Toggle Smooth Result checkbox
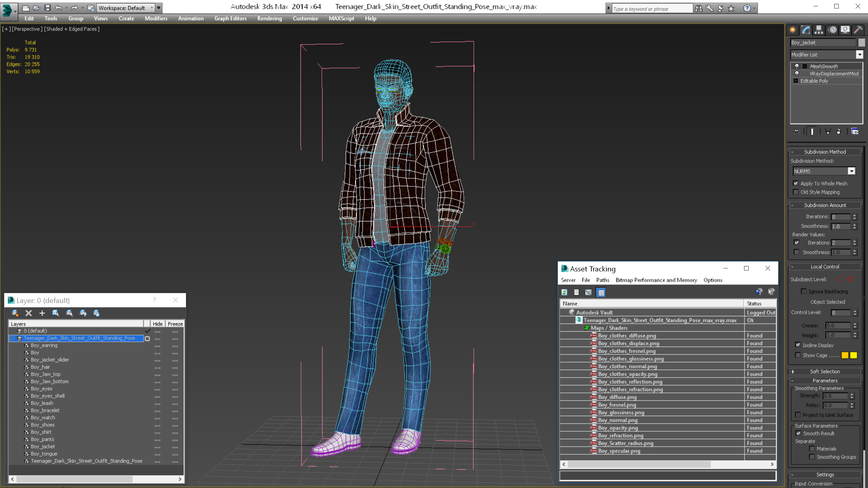Image resolution: width=868 pixels, height=488 pixels. click(798, 433)
